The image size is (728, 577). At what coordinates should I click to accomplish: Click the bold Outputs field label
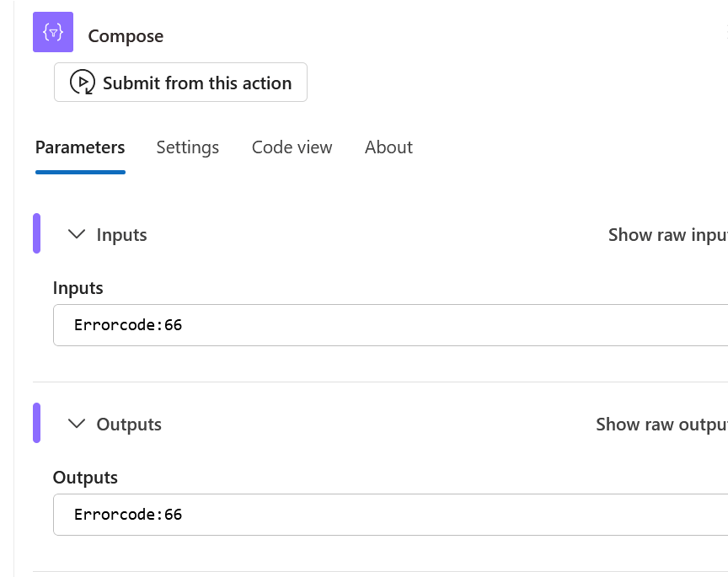coord(85,478)
